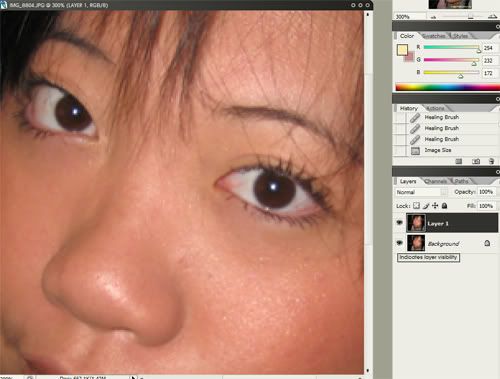Click the Background layer thumbnail
Screen dimensions: 500x379
point(416,243)
